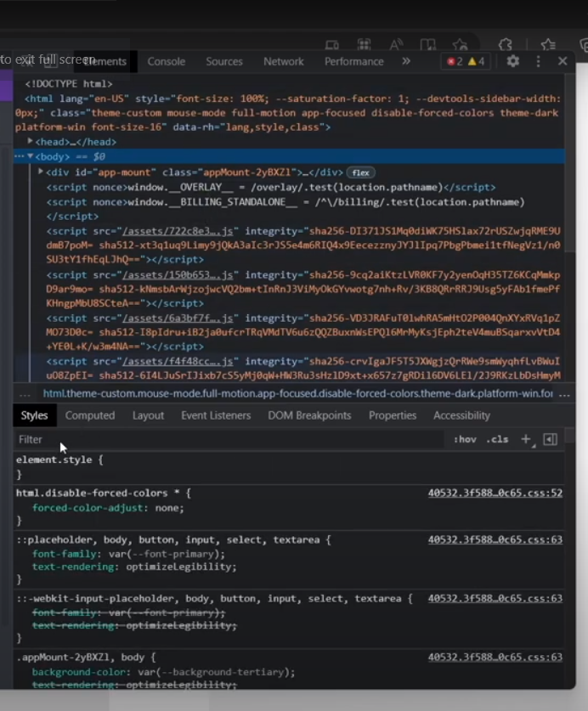588x711 pixels.
Task: Switch to the Network tab
Action: 283,61
